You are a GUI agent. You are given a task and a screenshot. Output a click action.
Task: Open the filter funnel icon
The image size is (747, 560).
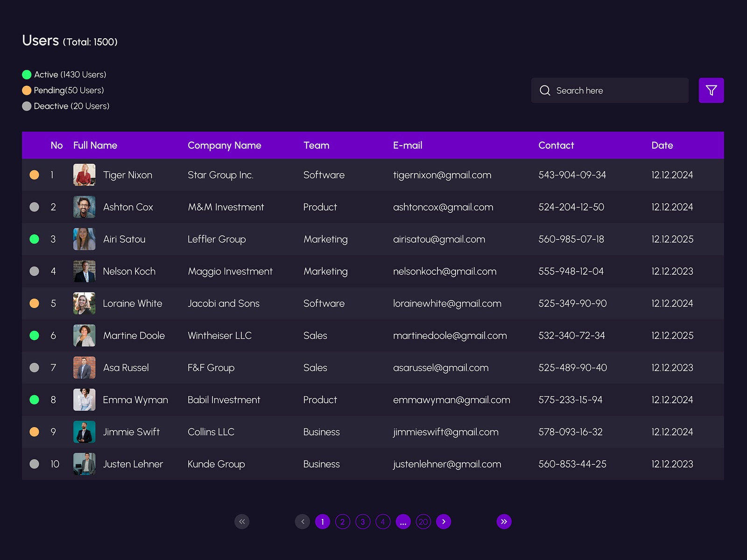(711, 91)
